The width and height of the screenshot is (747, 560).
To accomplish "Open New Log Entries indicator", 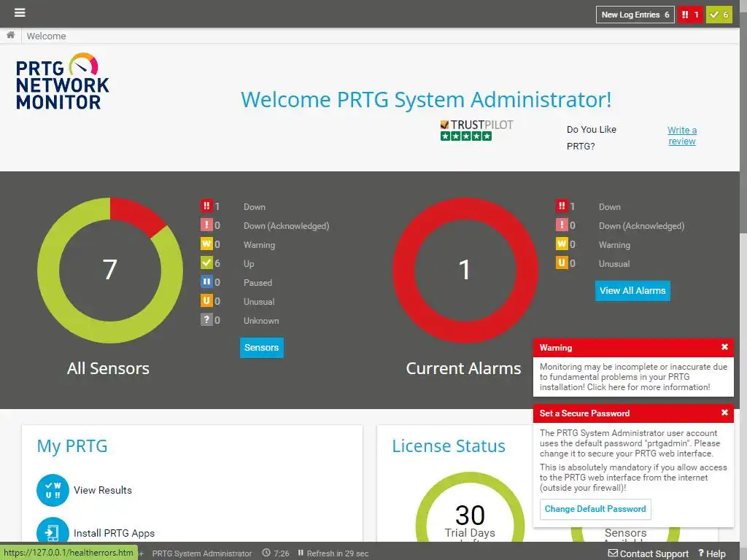I will tap(635, 15).
